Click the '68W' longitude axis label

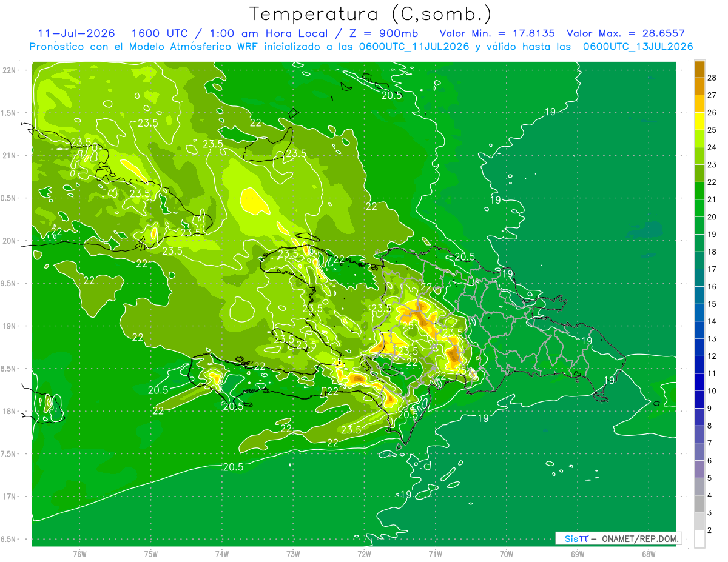649,554
